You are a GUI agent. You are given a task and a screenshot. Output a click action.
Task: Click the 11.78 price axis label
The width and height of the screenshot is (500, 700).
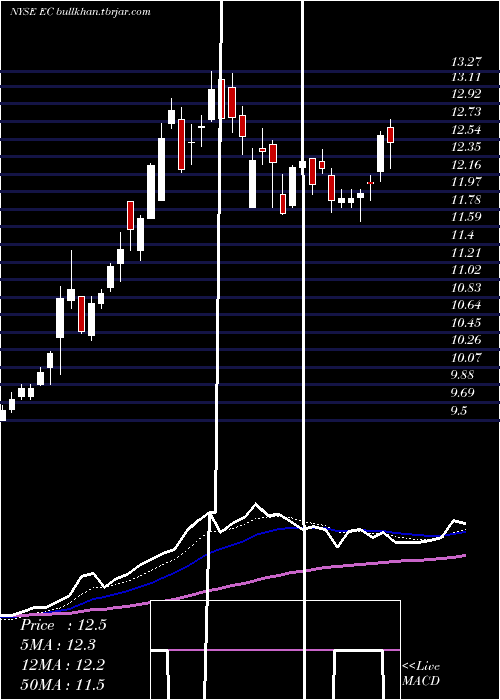[x=466, y=200]
